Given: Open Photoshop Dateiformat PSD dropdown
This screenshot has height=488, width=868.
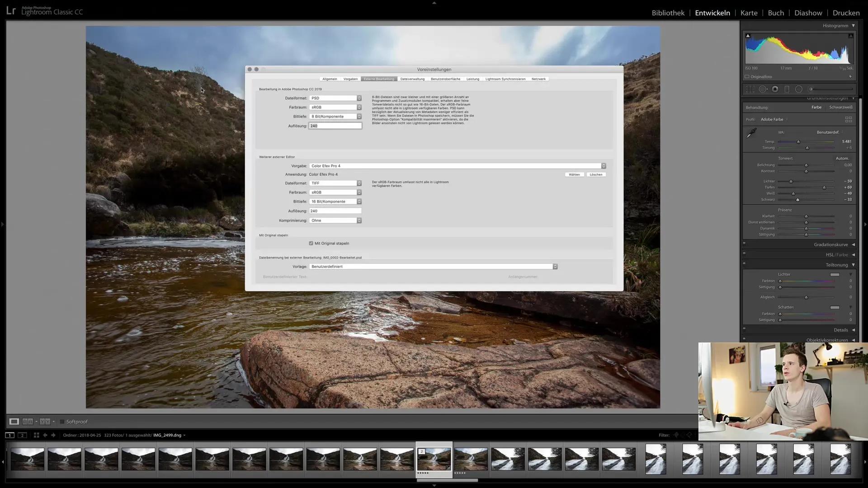Looking at the screenshot, I should coord(335,98).
